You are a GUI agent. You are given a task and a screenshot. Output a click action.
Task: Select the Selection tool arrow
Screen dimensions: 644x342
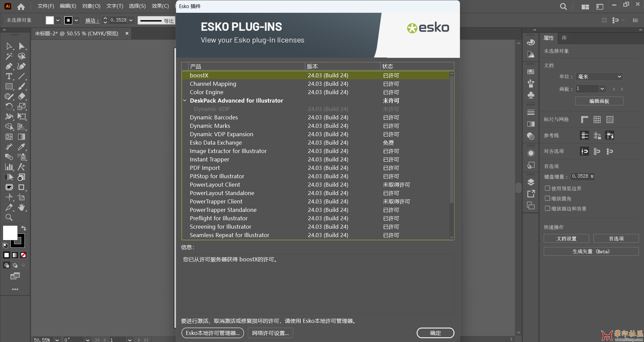click(x=9, y=46)
